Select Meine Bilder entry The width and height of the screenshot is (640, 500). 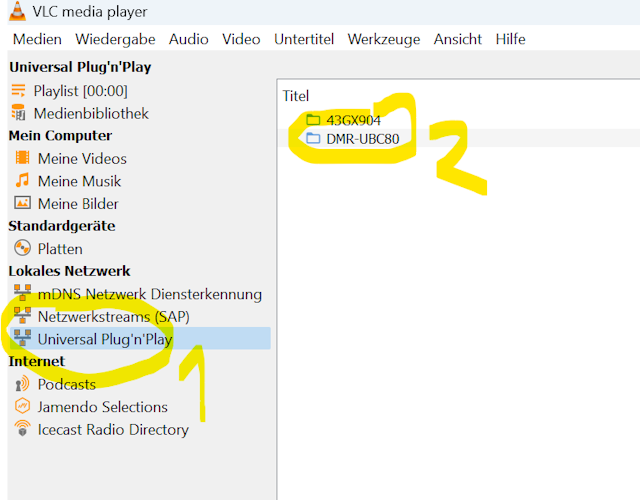(x=78, y=203)
